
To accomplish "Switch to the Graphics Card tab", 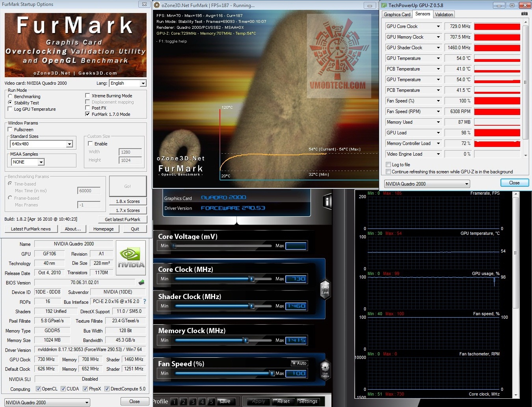I will pos(397,15).
